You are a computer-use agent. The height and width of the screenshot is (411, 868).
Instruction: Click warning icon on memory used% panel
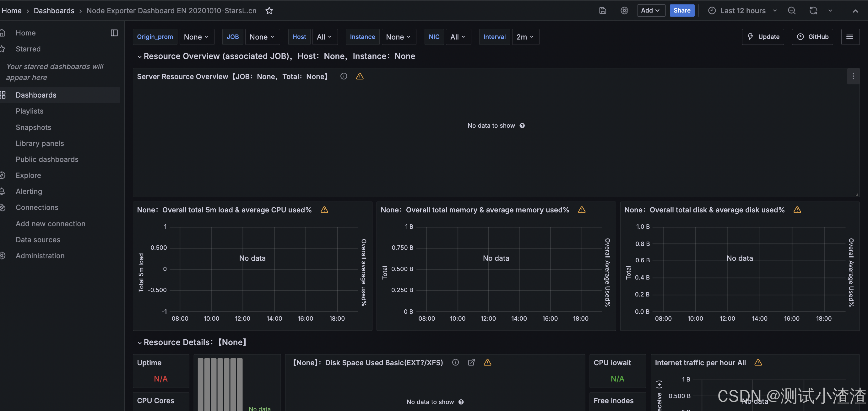[x=582, y=210]
